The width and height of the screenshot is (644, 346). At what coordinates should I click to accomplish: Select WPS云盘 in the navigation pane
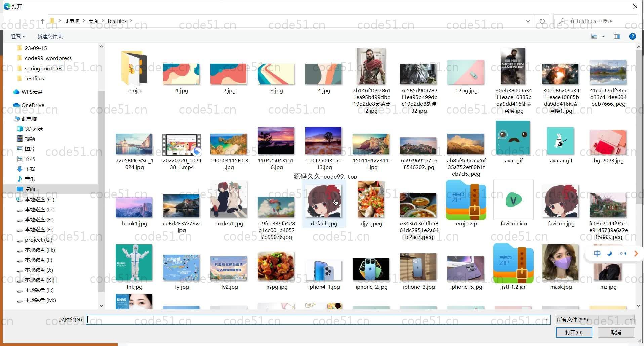[32, 92]
